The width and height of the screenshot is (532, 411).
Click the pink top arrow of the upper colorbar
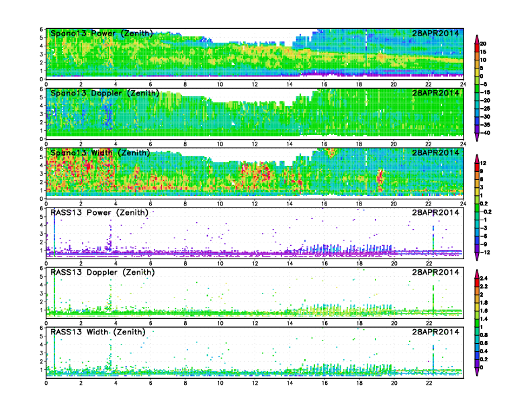pos(477,40)
